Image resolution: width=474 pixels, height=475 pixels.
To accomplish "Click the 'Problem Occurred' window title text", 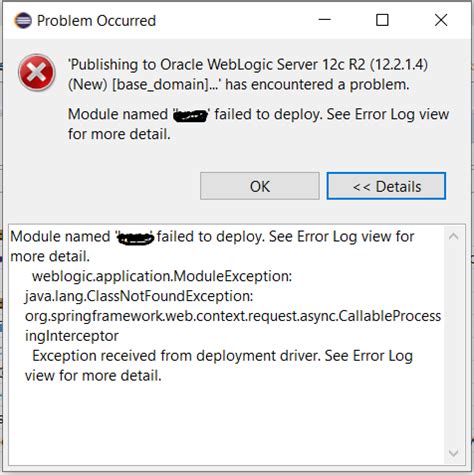I will point(96,21).
